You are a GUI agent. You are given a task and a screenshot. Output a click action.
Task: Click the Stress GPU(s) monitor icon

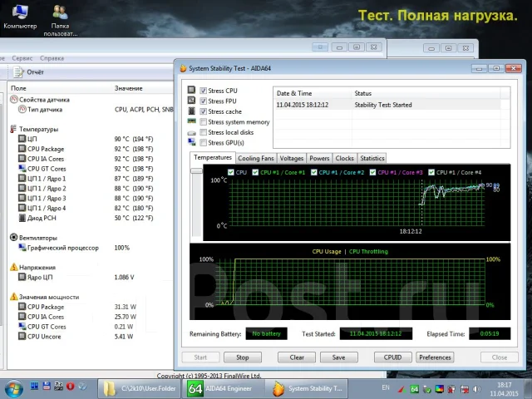(x=191, y=142)
